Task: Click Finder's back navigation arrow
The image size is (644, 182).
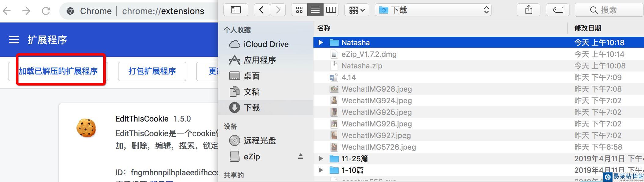Action: (x=262, y=10)
